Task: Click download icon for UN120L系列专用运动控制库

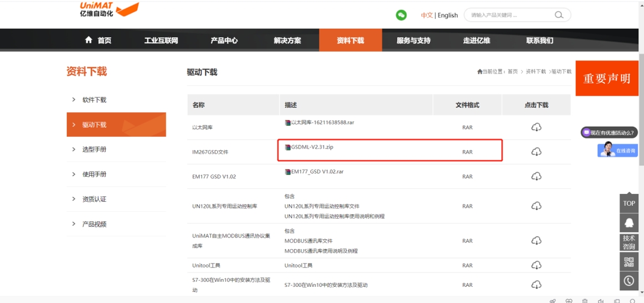Action: (x=536, y=206)
